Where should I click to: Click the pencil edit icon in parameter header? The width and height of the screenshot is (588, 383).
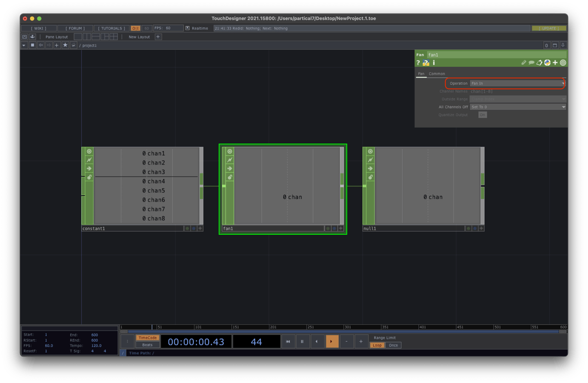point(524,63)
